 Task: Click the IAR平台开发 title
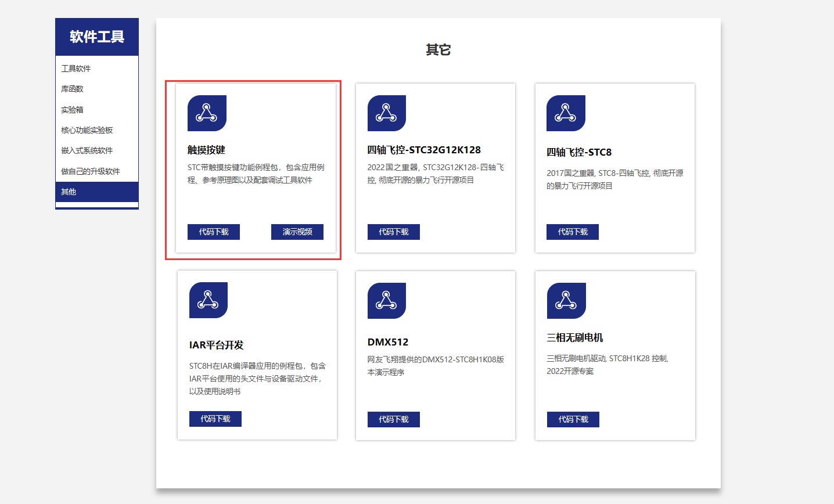point(217,345)
